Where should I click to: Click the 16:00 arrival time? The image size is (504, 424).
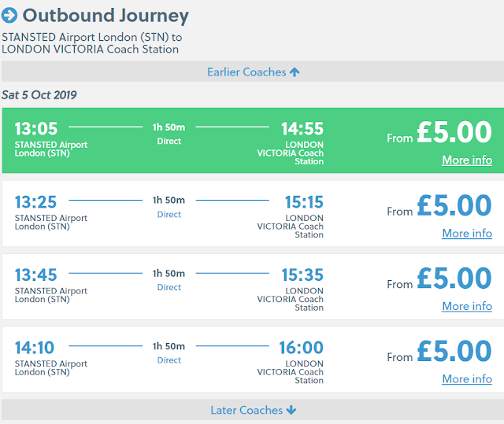pos(302,348)
